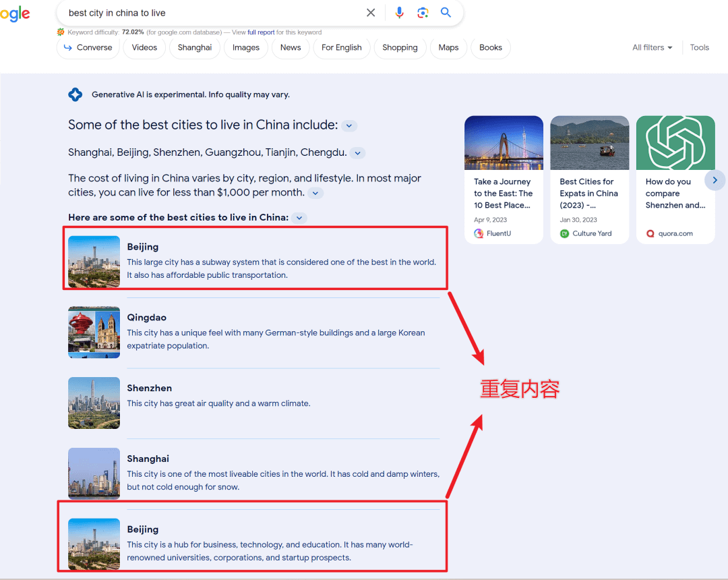Expand chevron after 'Here are some of the best cities'
Viewport: 728px width, 580px height.
pos(299,218)
